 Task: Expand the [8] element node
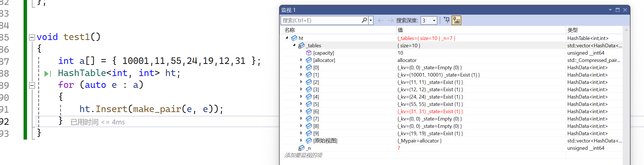301,126
